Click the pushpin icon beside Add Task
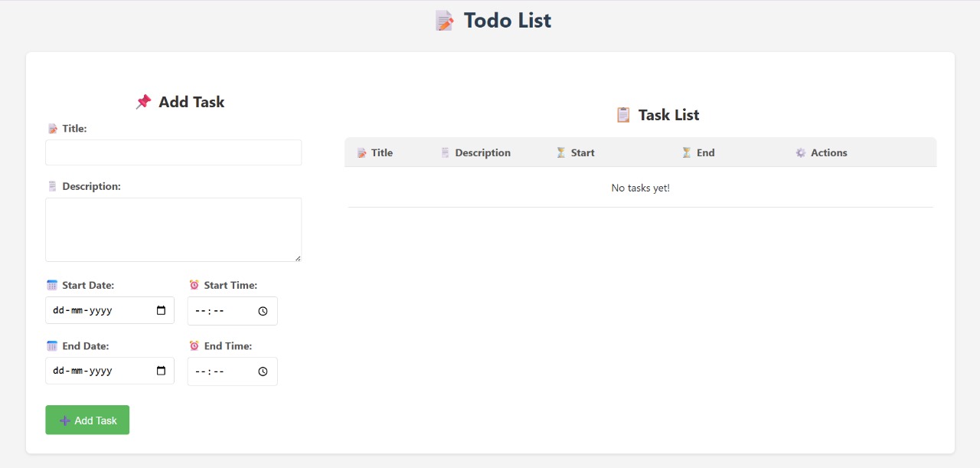 point(143,102)
